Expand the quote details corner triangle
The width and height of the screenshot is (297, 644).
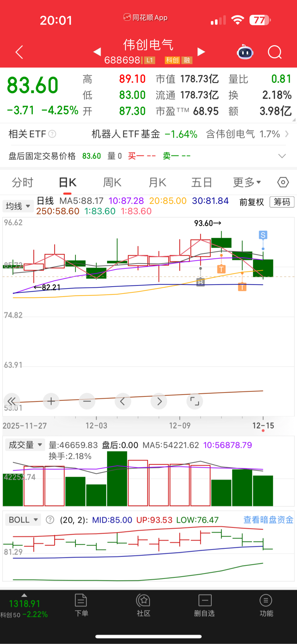[294, 120]
